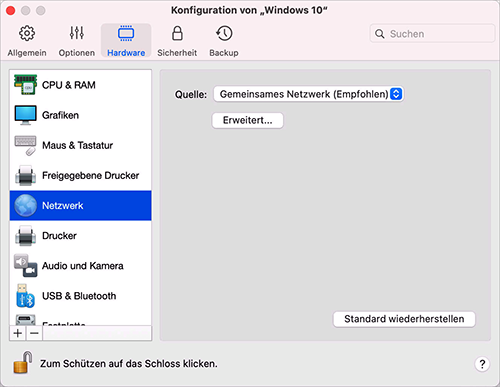Open the Quelle network source dropdown
Image resolution: width=500 pixels, height=387 pixels.
(x=309, y=94)
